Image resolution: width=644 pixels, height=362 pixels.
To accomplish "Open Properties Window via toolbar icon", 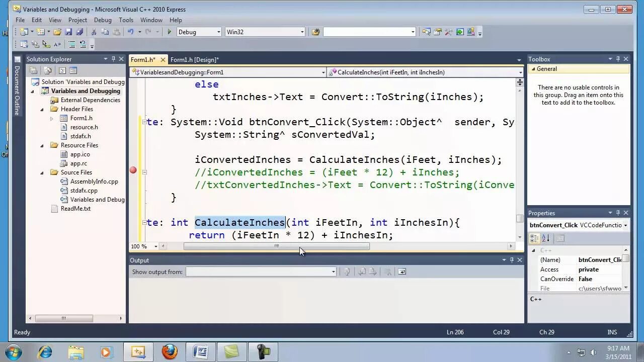I will pos(437,32).
